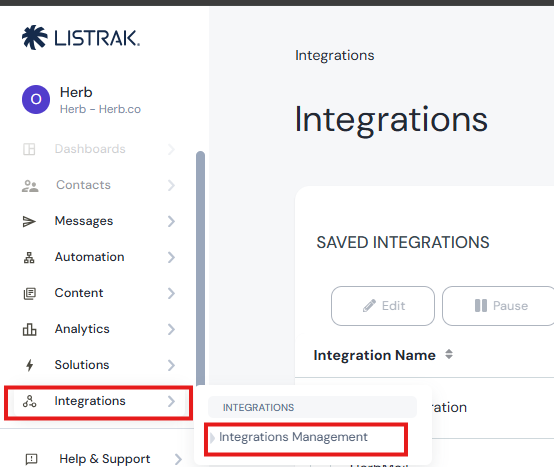
Task: Select the Dashboards grid icon
Action: 29,149
